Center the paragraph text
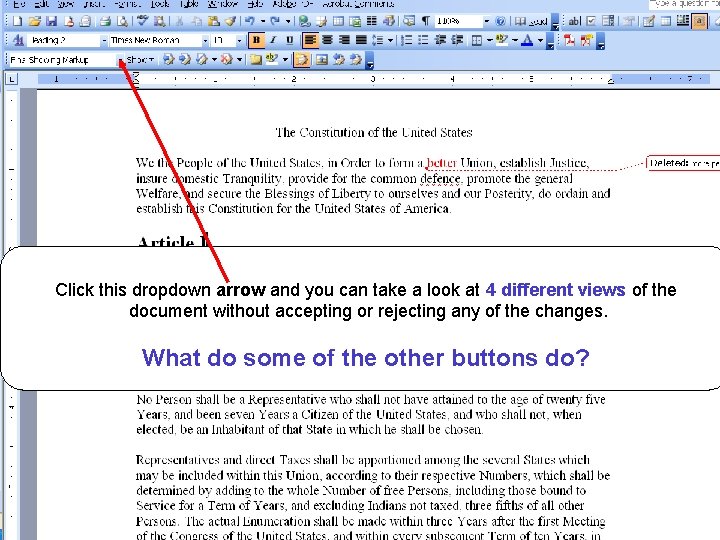720x540 pixels. point(327,40)
